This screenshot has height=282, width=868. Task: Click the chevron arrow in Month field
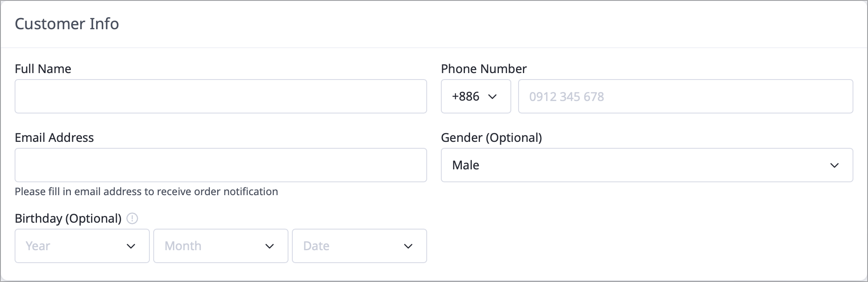tap(270, 246)
